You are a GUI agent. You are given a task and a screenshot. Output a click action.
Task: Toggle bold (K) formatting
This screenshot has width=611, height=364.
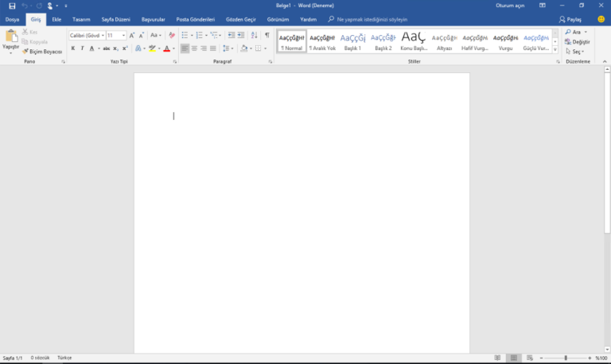click(x=73, y=48)
